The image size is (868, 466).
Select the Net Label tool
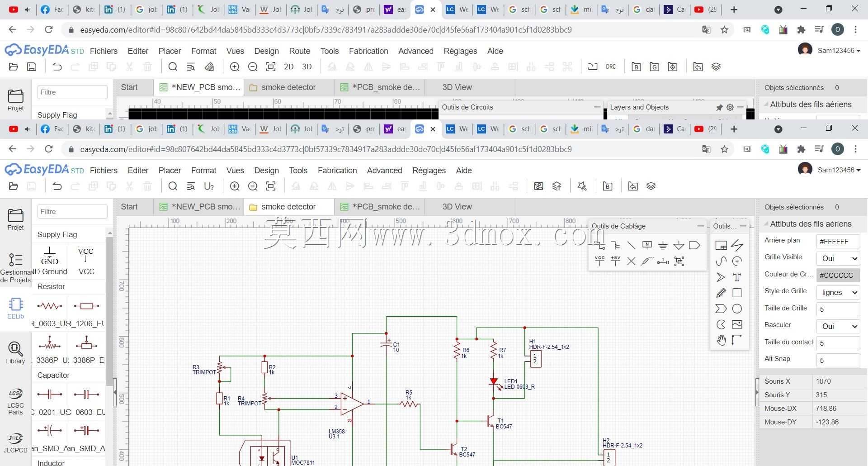[x=647, y=246]
